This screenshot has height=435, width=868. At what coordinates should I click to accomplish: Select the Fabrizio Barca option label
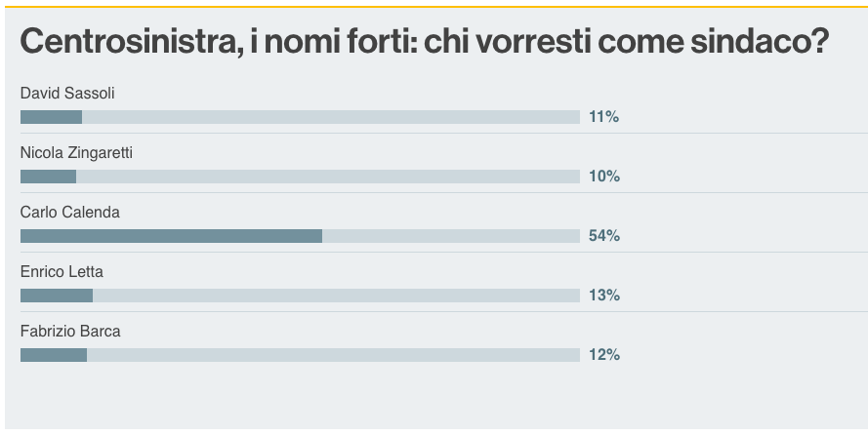[x=70, y=331]
